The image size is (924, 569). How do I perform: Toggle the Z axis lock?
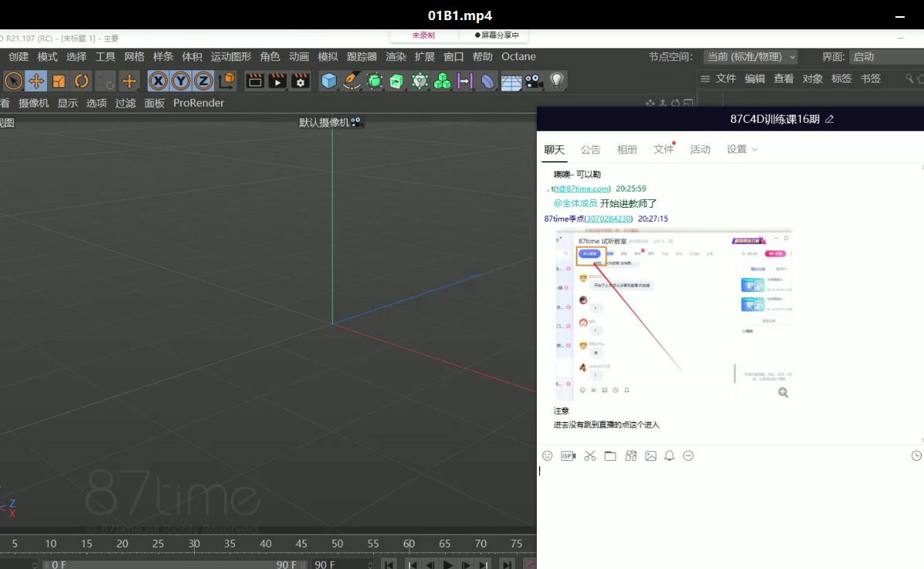[203, 81]
